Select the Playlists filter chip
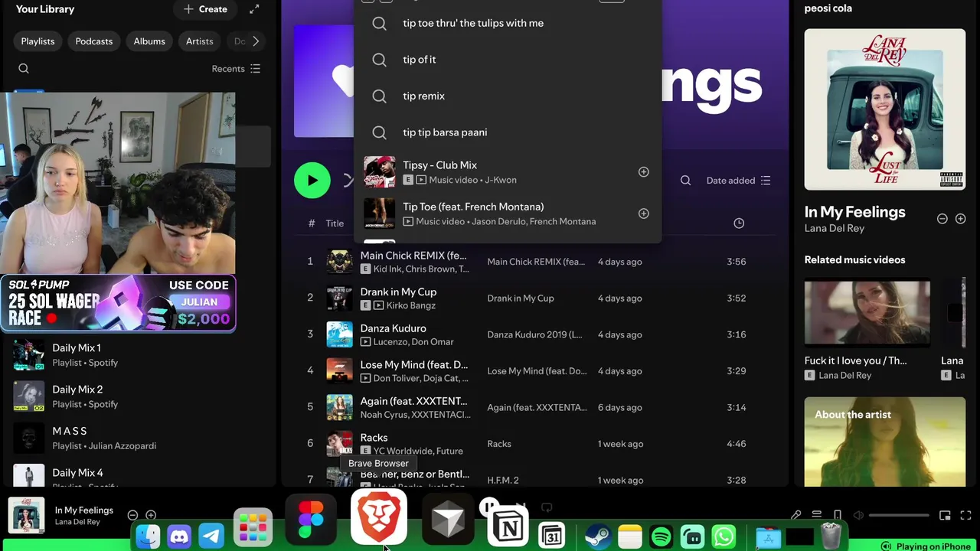The height and width of the screenshot is (551, 980). (38, 41)
